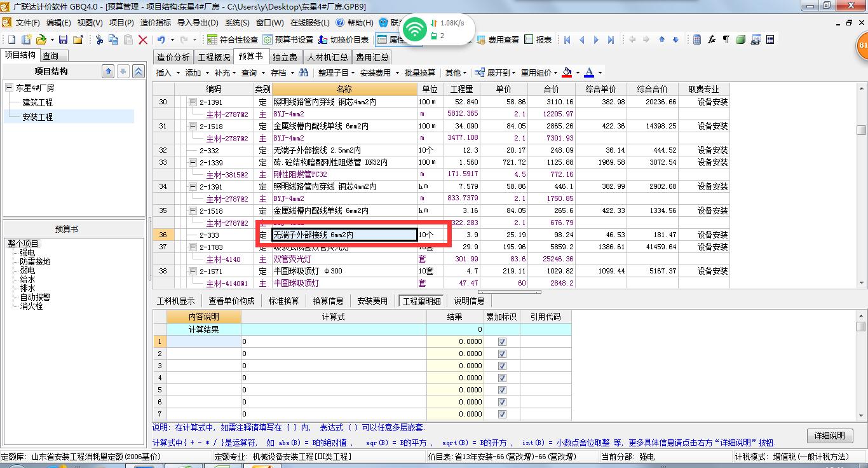The width and height of the screenshot is (868, 468).
Task: Click the font color A icon
Action: point(589,72)
